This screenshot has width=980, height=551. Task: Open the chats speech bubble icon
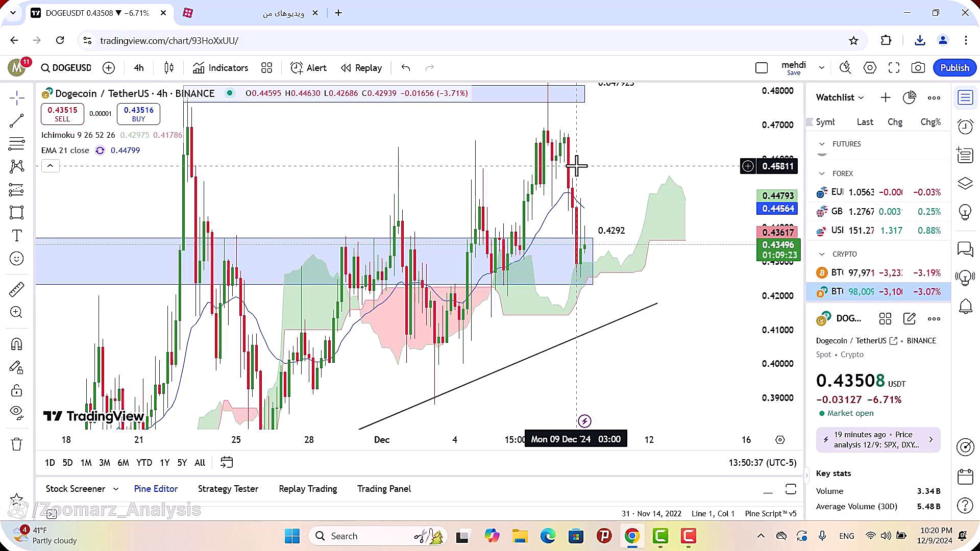click(x=965, y=249)
